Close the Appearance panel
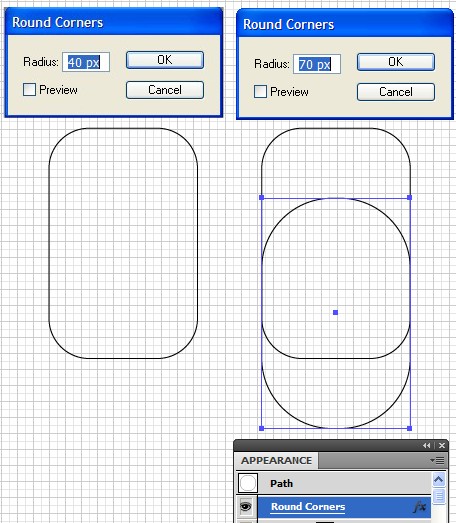This screenshot has width=456, height=523. 442,446
